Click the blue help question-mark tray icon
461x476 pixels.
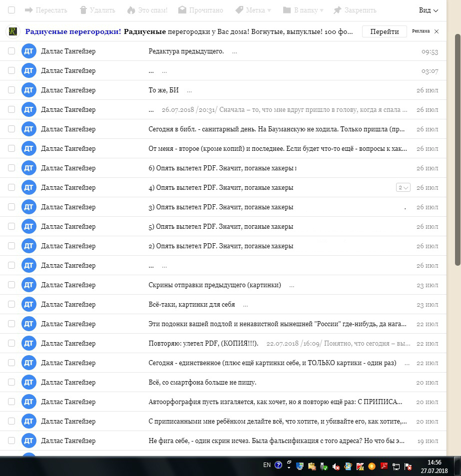click(278, 465)
